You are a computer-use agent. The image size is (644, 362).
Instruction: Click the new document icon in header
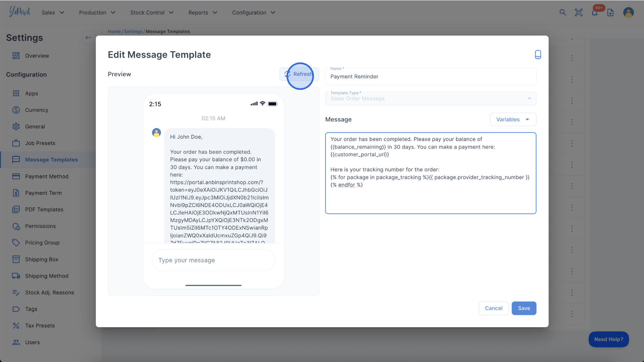[x=610, y=12]
